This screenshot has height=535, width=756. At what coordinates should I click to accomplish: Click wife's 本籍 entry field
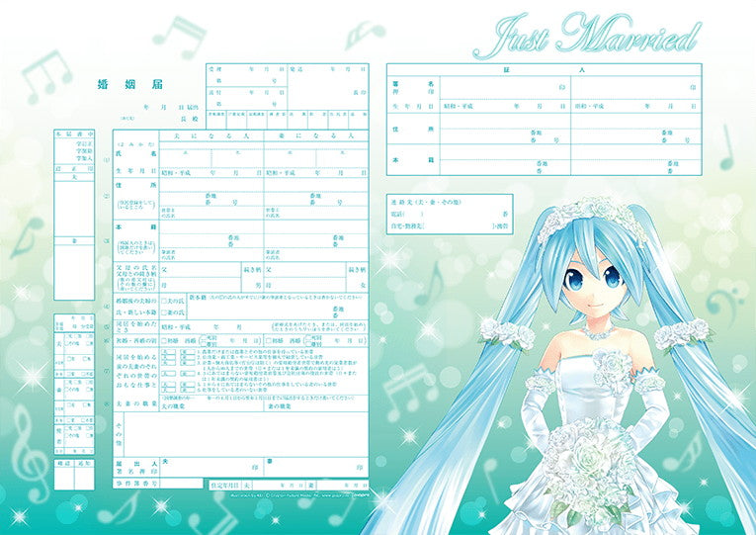click(316, 234)
